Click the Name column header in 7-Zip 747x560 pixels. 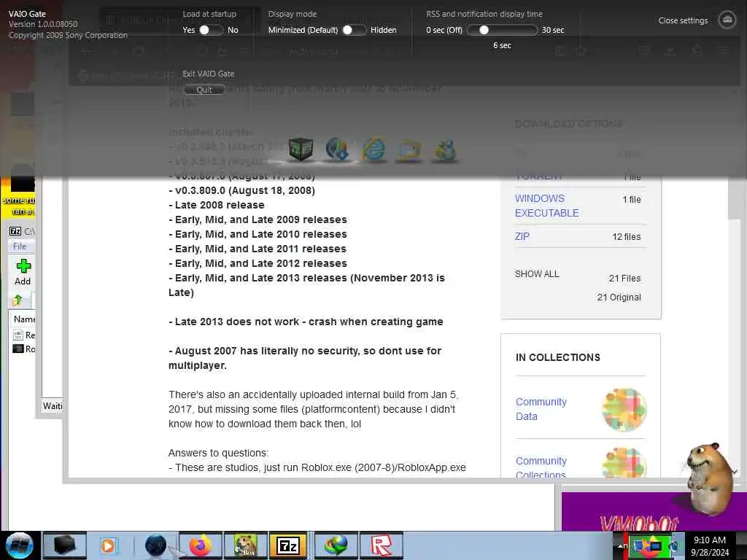(24, 319)
